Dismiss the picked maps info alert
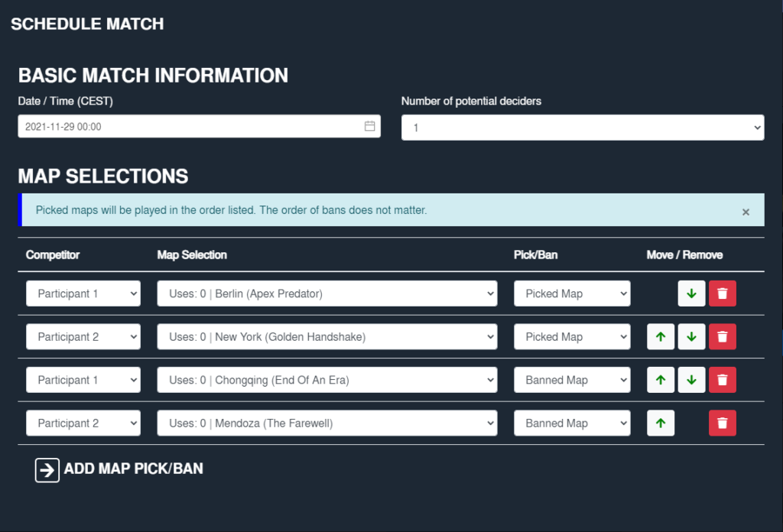The image size is (783, 532). coord(746,212)
